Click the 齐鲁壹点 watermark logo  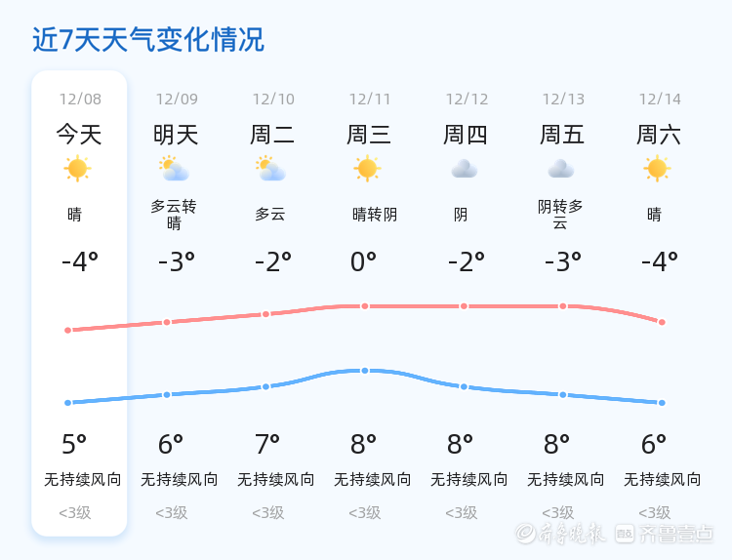tap(676, 534)
